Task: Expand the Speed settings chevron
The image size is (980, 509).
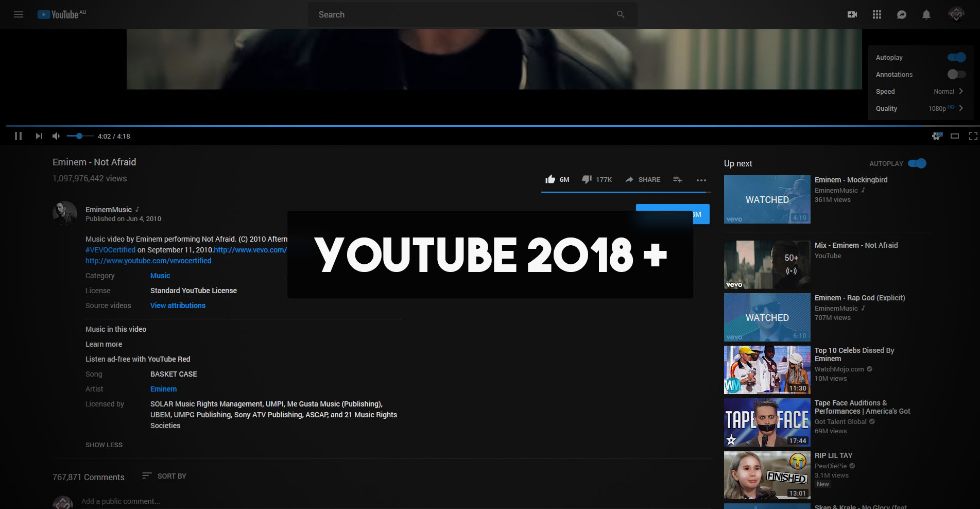Action: pyautogui.click(x=960, y=91)
